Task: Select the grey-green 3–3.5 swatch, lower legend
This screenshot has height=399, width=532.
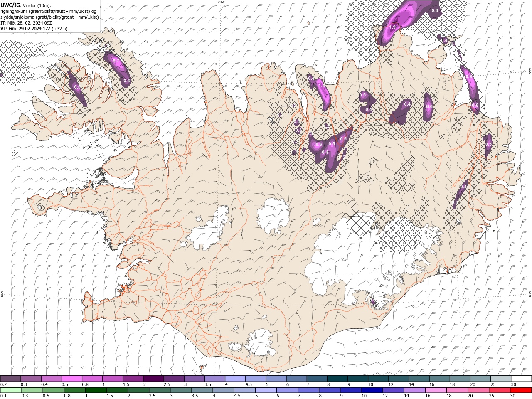Action: pos(180,390)
